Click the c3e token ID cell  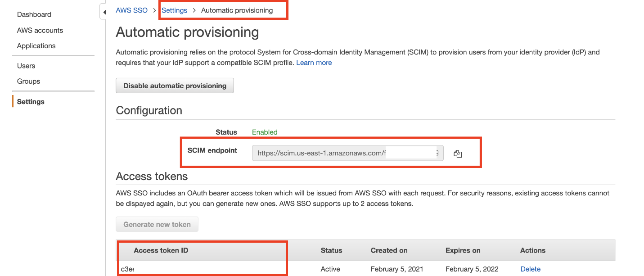click(127, 269)
